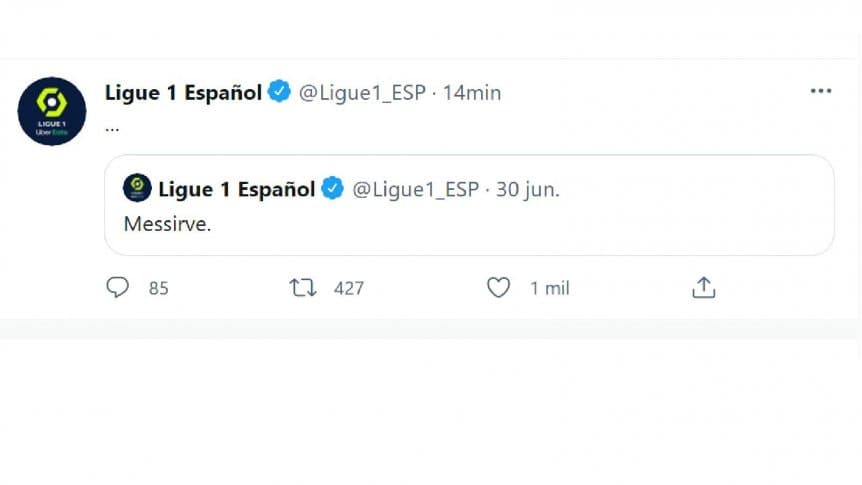This screenshot has width=862, height=485.
Task: Click the verified badge on main tweet
Action: click(279, 93)
